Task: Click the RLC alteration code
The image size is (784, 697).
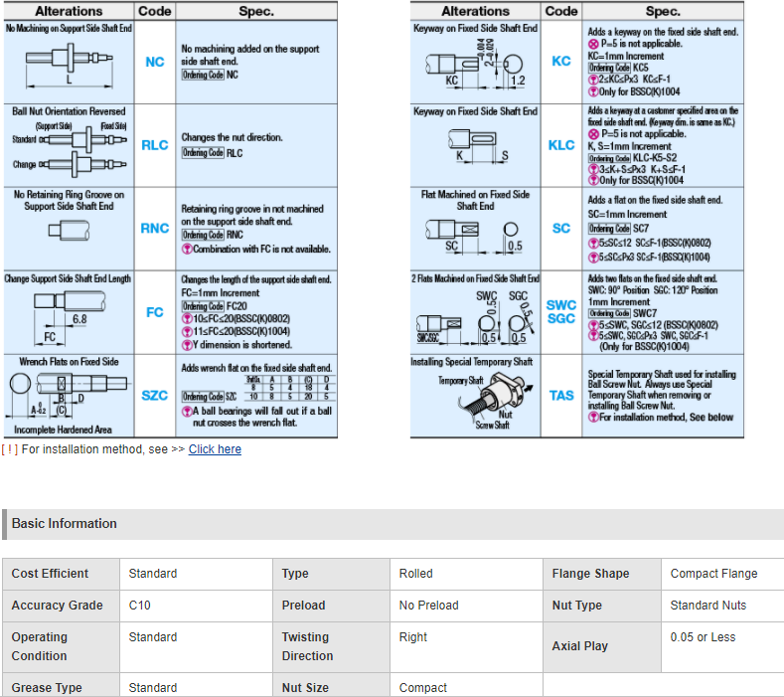Action: coord(154,145)
